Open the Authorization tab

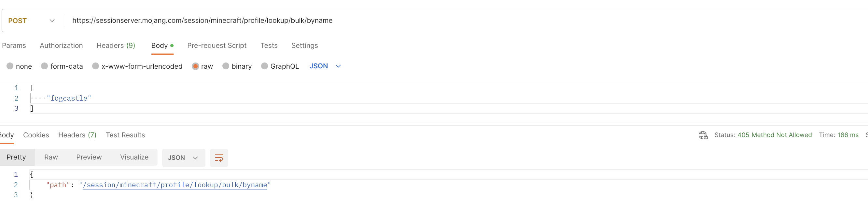point(61,46)
